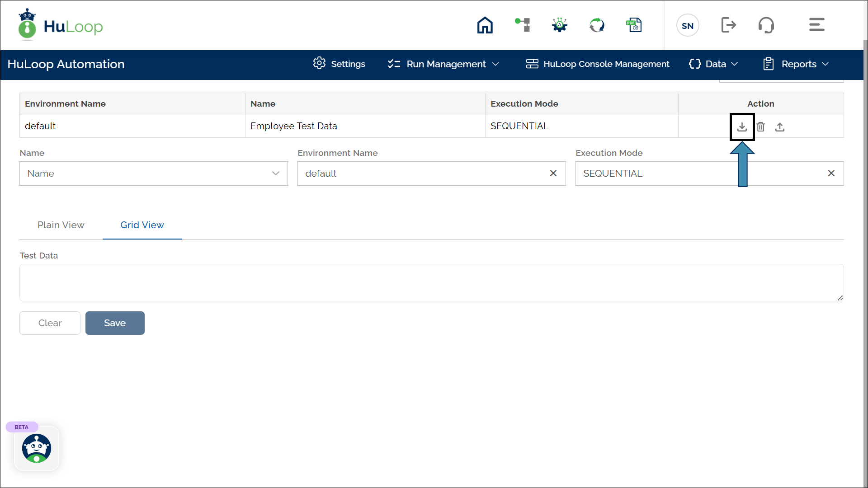Open the beta chatbot assistant
The image size is (868, 488).
point(37,448)
